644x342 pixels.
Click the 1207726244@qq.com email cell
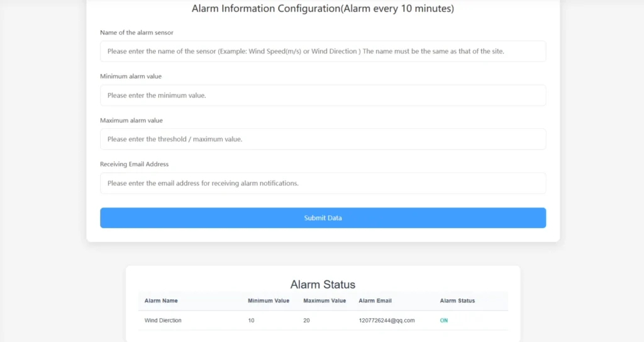(x=387, y=321)
